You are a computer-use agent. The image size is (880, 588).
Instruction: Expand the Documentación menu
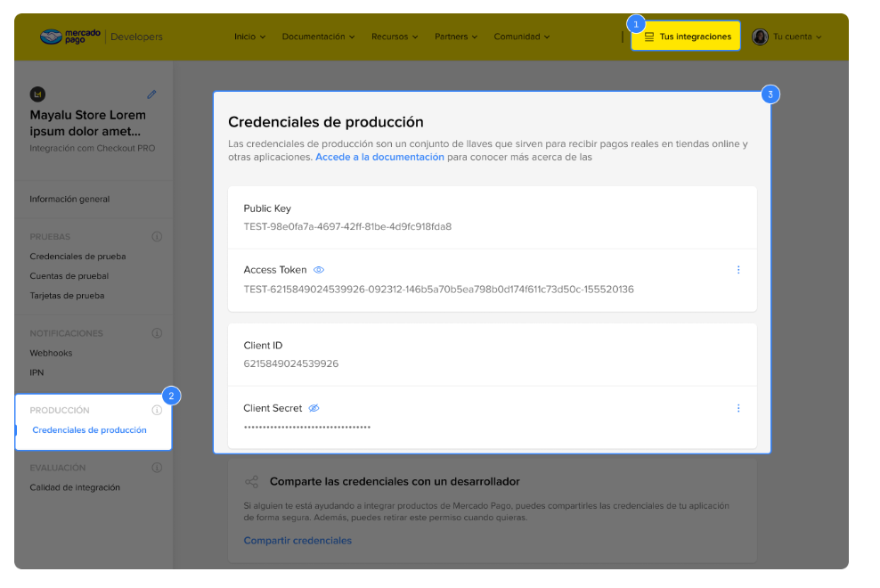pos(318,37)
